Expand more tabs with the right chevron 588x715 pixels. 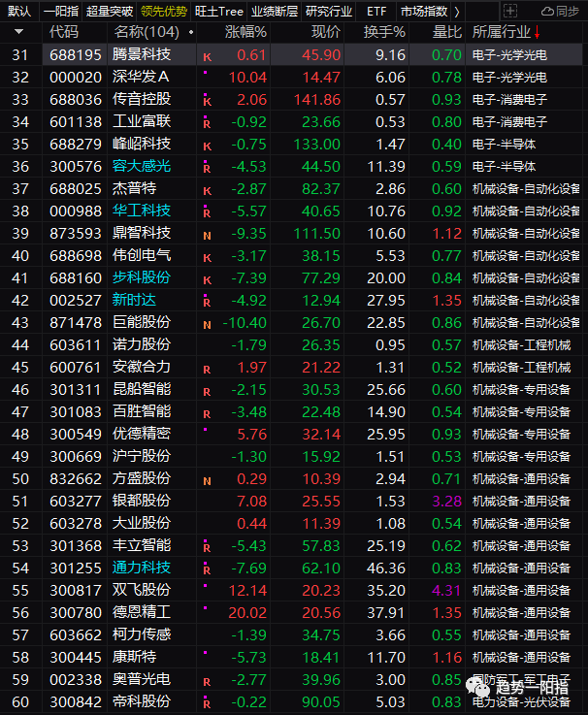click(457, 12)
